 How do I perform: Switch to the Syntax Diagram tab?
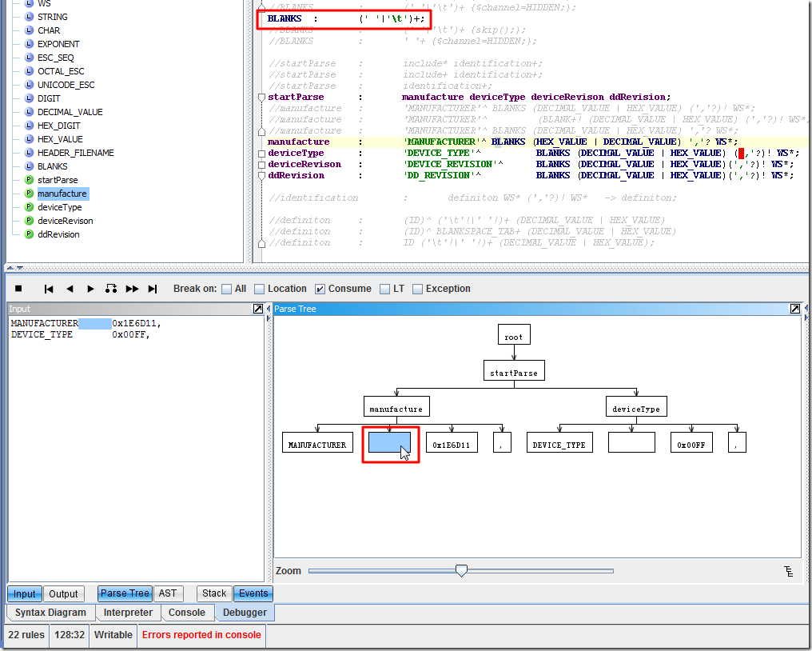(x=51, y=613)
